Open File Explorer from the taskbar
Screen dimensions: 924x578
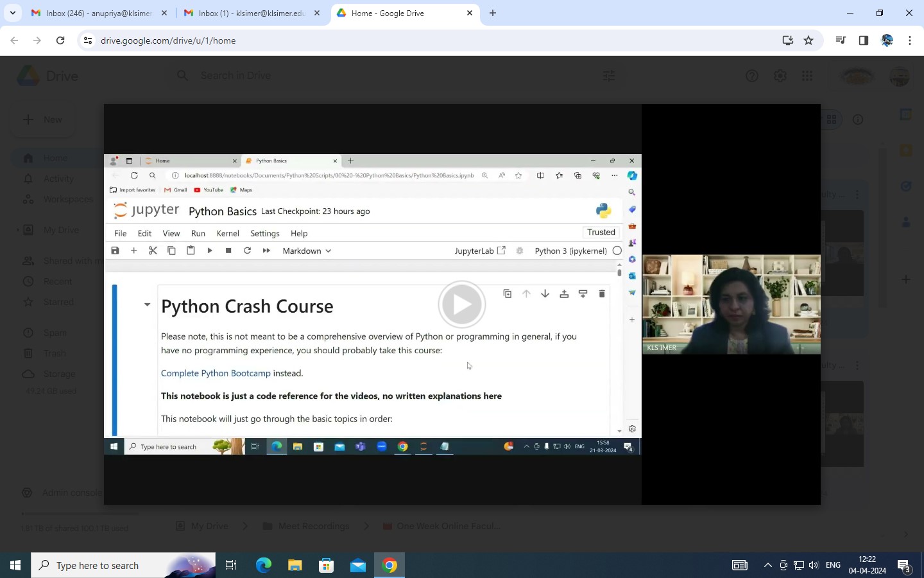[295, 565]
